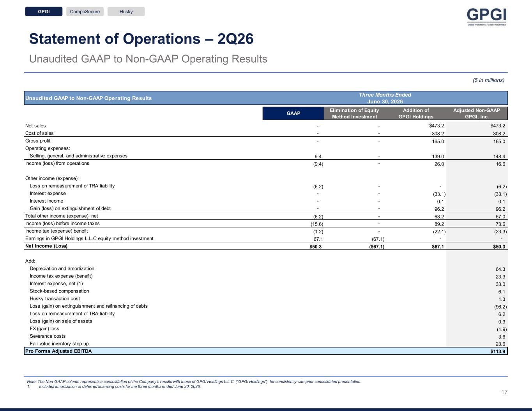The image size is (532, 411).
Task: Select the footnote beginning 'Note: The Non-GAAP column'
Action: (x=194, y=382)
